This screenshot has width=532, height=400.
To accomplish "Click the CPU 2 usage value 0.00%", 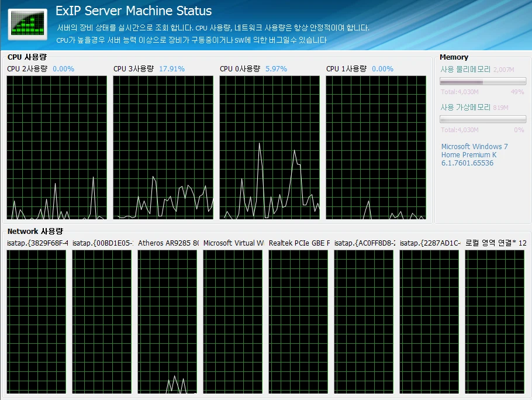I will tap(64, 69).
